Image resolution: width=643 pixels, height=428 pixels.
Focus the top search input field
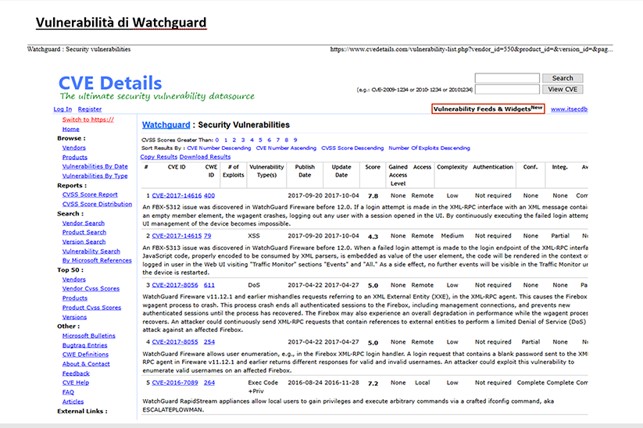[507, 78]
